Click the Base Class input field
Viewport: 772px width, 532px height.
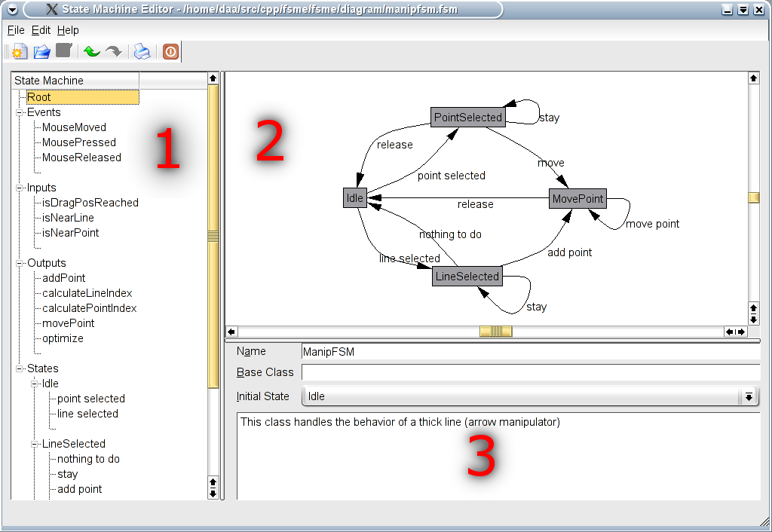(530, 372)
